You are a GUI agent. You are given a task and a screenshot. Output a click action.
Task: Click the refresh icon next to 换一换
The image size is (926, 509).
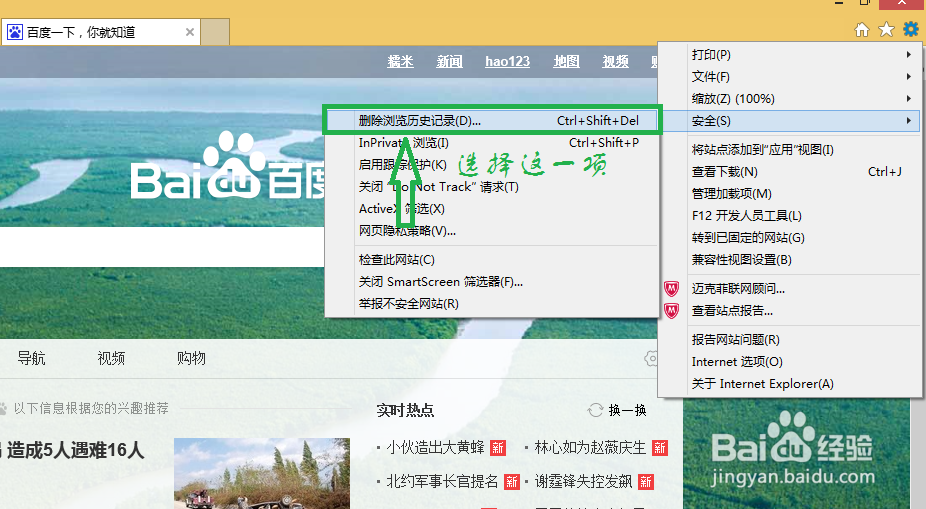click(x=595, y=410)
